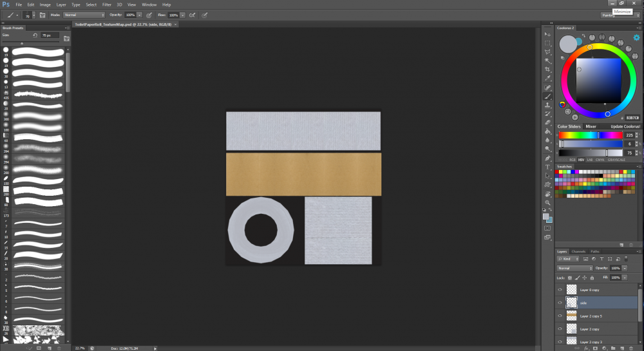Activate the Zoom tool

click(x=547, y=202)
